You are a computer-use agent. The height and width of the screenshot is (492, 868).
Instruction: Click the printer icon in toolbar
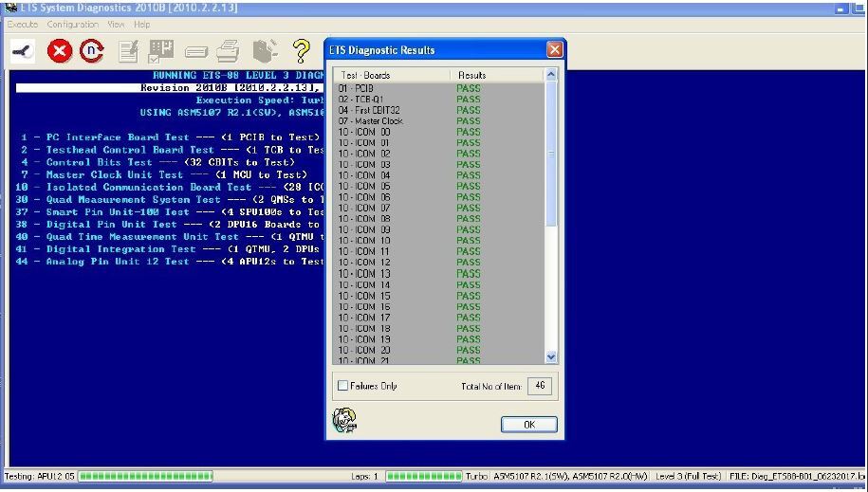(x=229, y=51)
